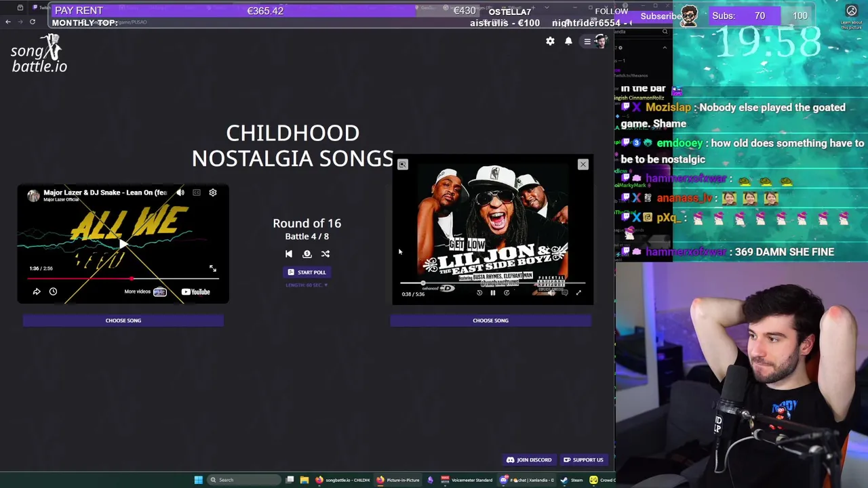868x488 pixels.
Task: Open More videos on the Lean On player
Action: [x=145, y=291]
